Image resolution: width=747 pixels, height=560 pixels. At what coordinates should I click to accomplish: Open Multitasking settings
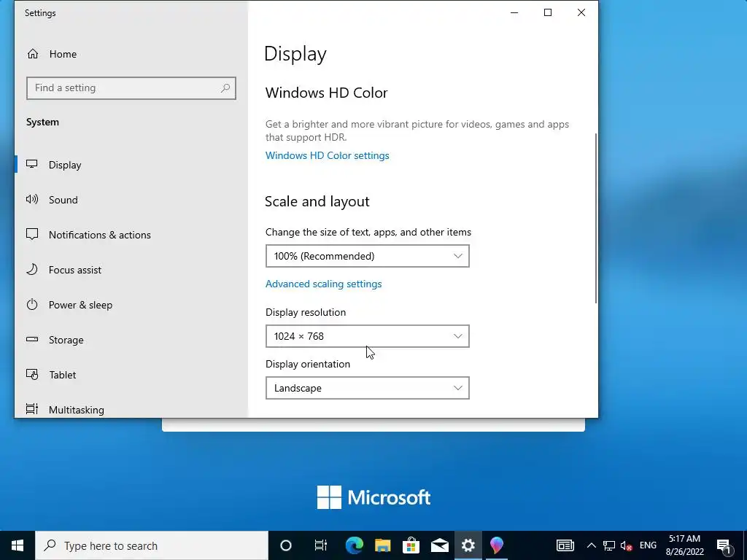coord(76,410)
